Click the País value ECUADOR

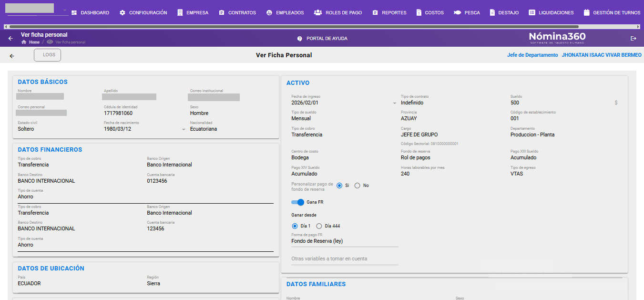click(29, 283)
